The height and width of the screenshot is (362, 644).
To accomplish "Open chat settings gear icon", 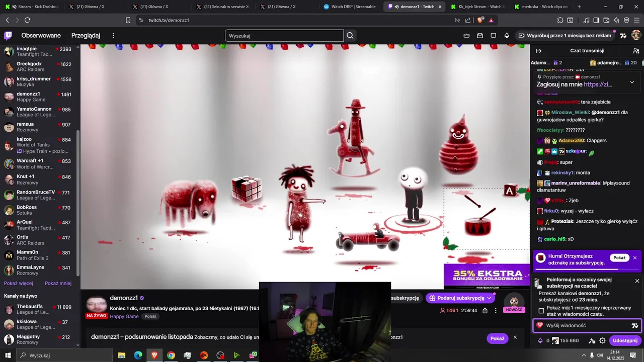I will coord(602,340).
